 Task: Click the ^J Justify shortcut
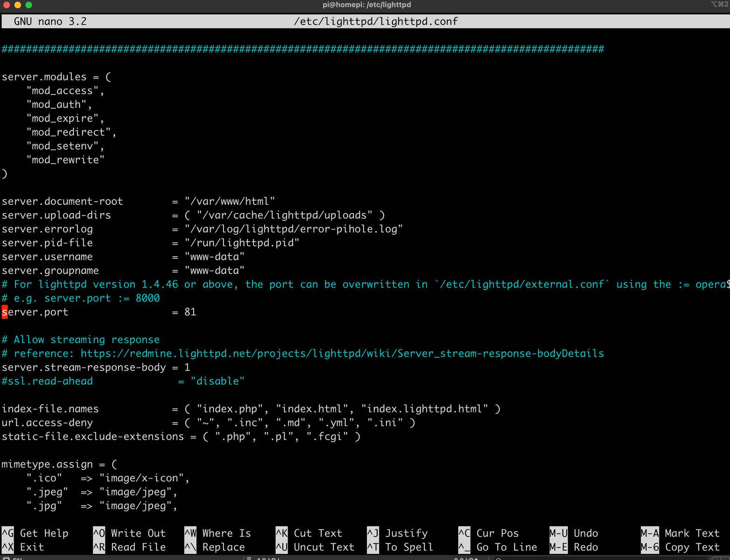[397, 533]
